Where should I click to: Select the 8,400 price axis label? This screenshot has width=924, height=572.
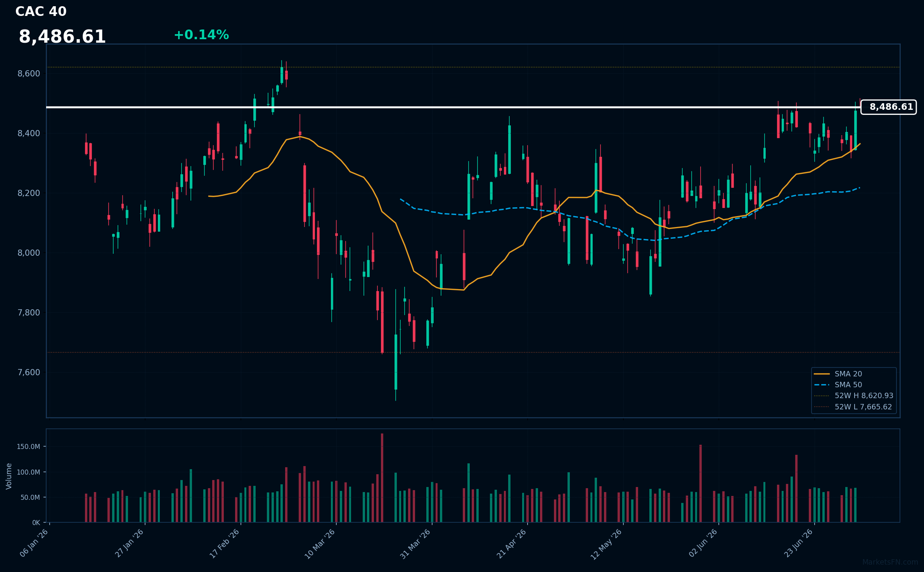click(x=29, y=133)
